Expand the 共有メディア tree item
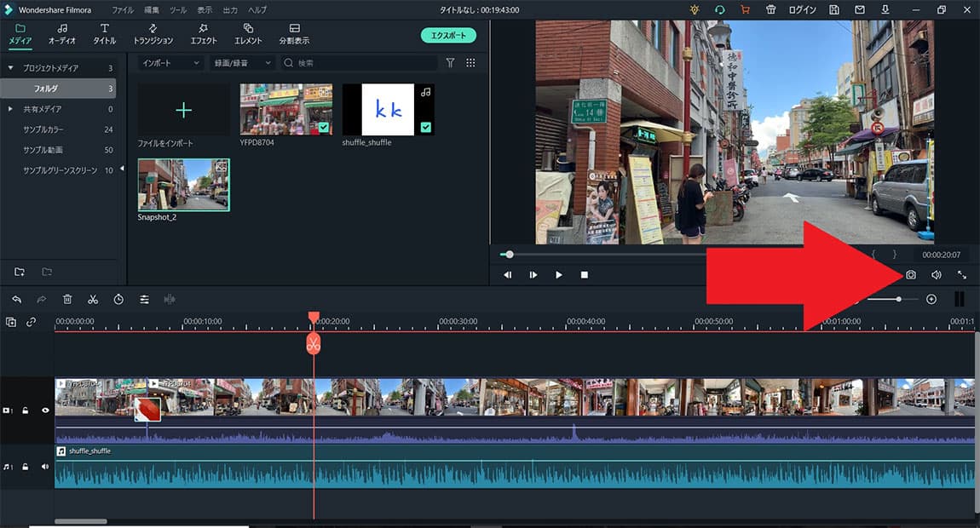The image size is (980, 528). [x=10, y=109]
